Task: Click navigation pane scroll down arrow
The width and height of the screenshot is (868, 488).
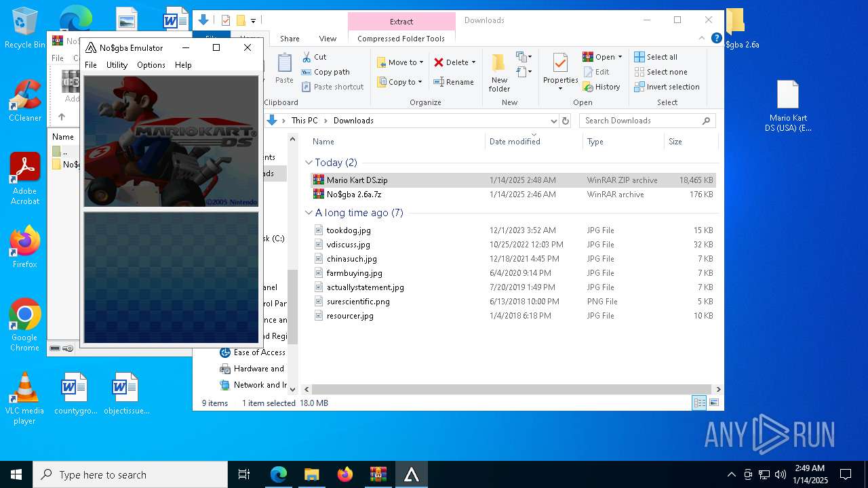Action: (293, 390)
